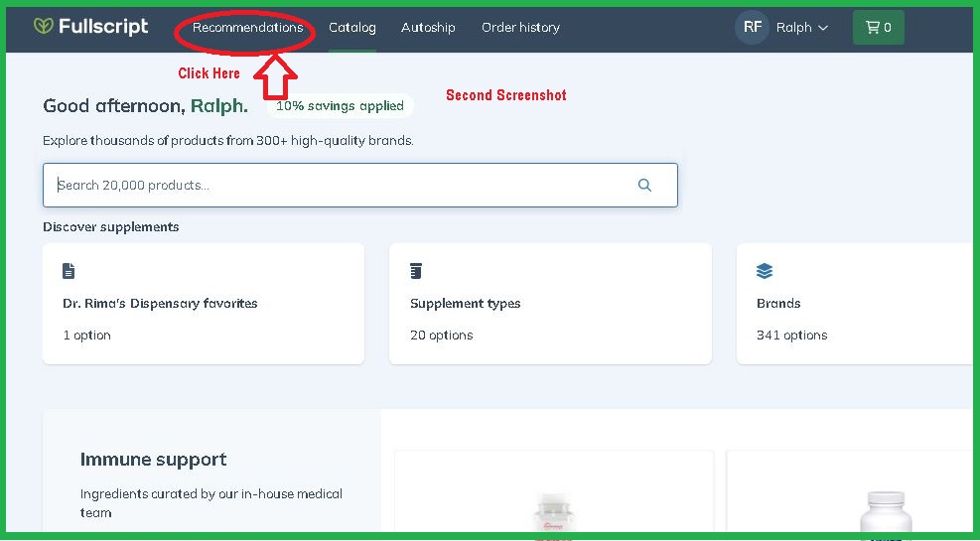Click the Fullscript wordmark text
This screenshot has width=980, height=541.
point(103,26)
